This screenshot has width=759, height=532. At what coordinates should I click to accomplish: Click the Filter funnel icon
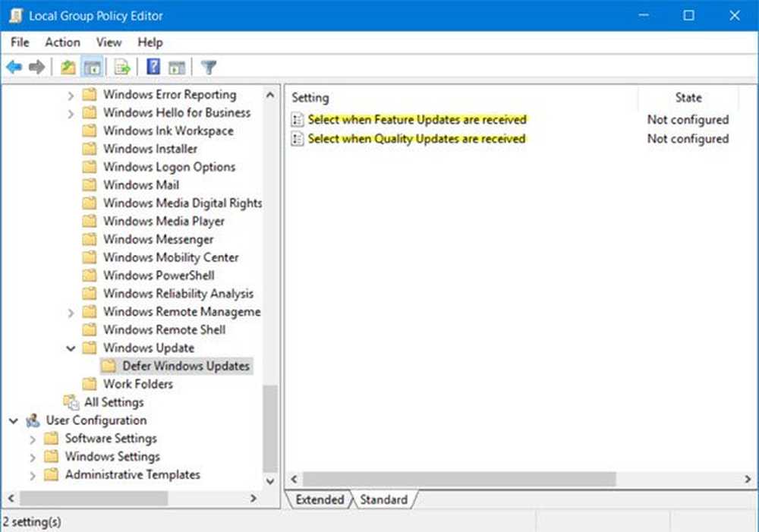(209, 68)
